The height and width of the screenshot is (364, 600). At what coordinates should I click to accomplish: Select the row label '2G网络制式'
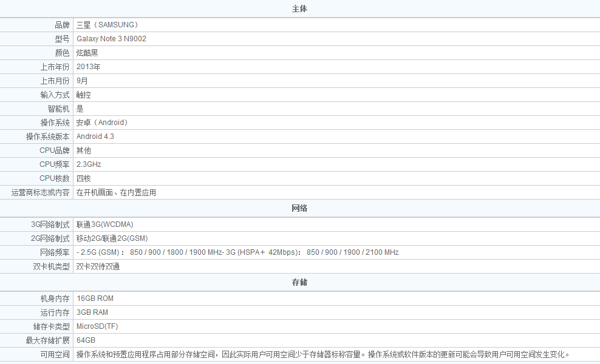point(50,238)
